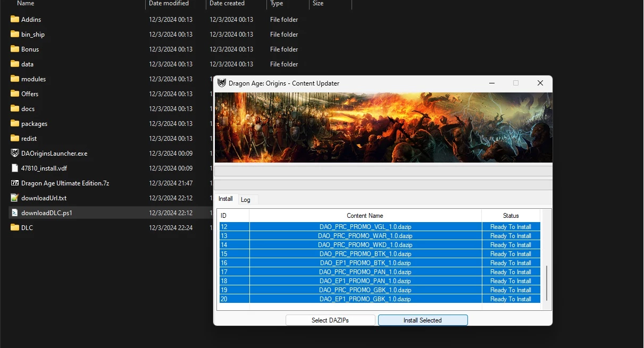Select the DLC folder icon
Image resolution: width=644 pixels, height=348 pixels.
pos(15,227)
